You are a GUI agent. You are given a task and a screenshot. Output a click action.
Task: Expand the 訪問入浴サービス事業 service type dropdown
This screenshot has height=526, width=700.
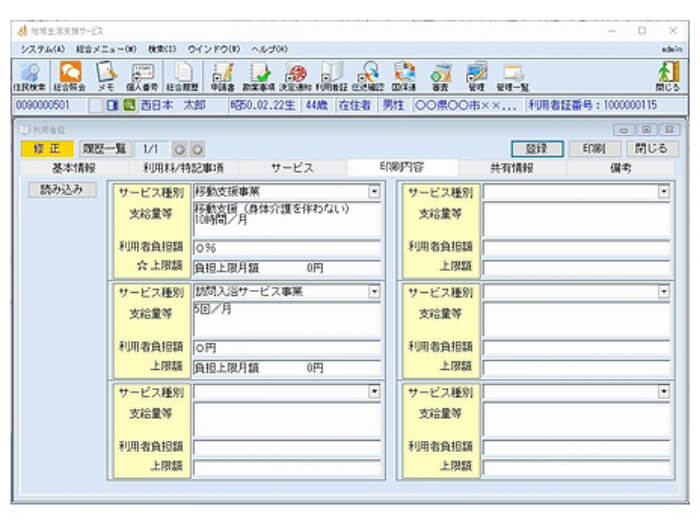click(374, 292)
